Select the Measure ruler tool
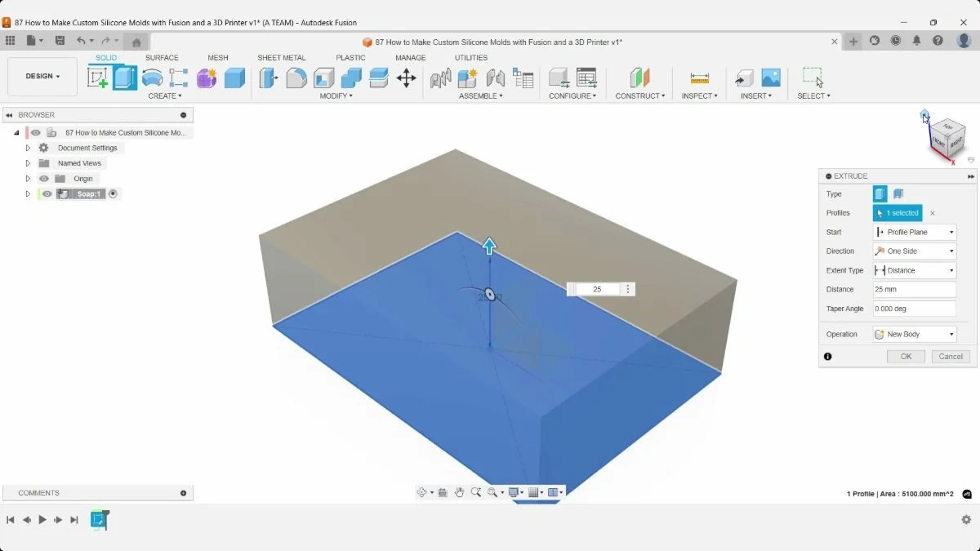The width and height of the screenshot is (980, 551). (x=700, y=78)
